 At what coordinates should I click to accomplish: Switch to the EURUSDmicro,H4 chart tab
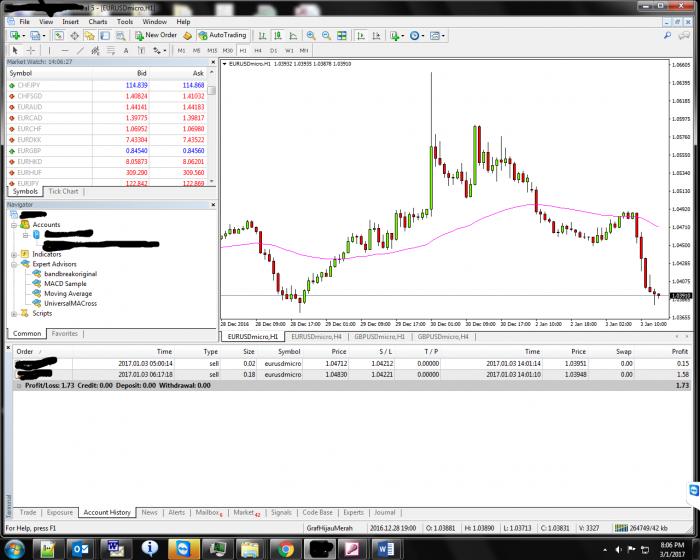316,336
